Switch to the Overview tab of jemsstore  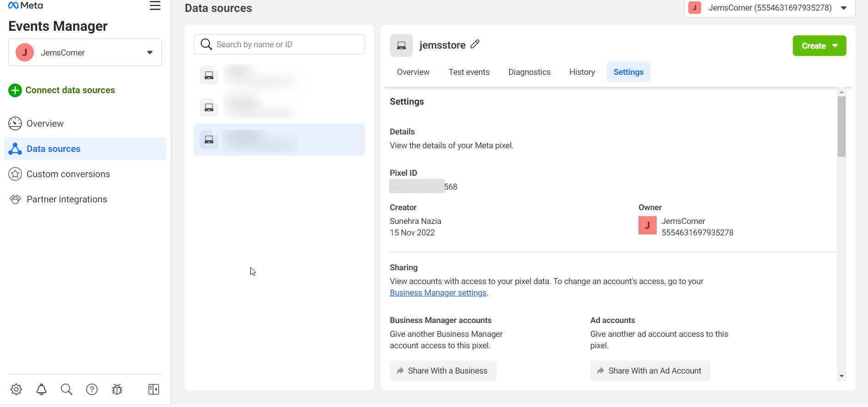[413, 72]
